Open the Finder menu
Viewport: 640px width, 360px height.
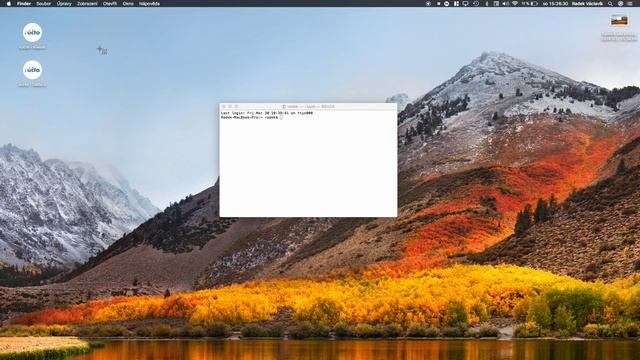[24, 4]
